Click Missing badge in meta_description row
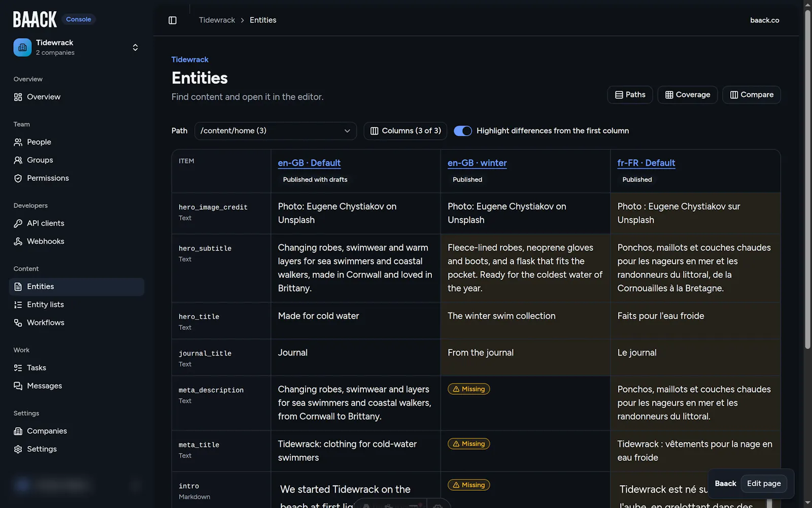Viewport: 812px width, 508px height. click(x=468, y=389)
